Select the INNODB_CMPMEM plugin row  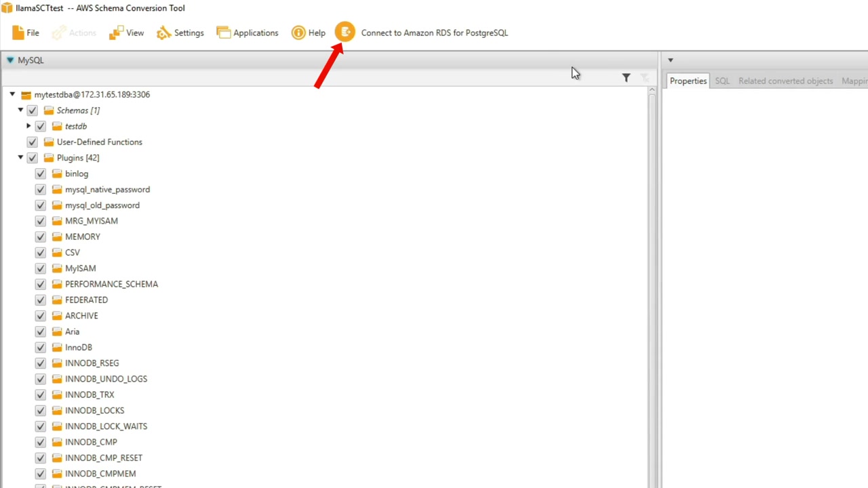tap(100, 474)
